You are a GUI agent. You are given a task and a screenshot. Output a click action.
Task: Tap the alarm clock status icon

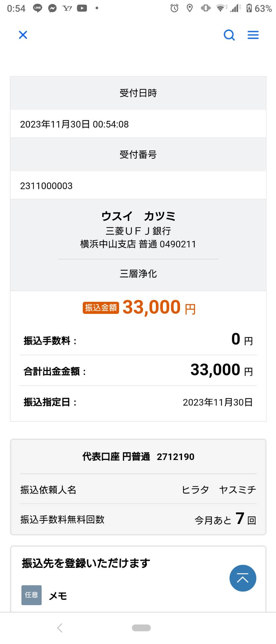click(x=174, y=8)
